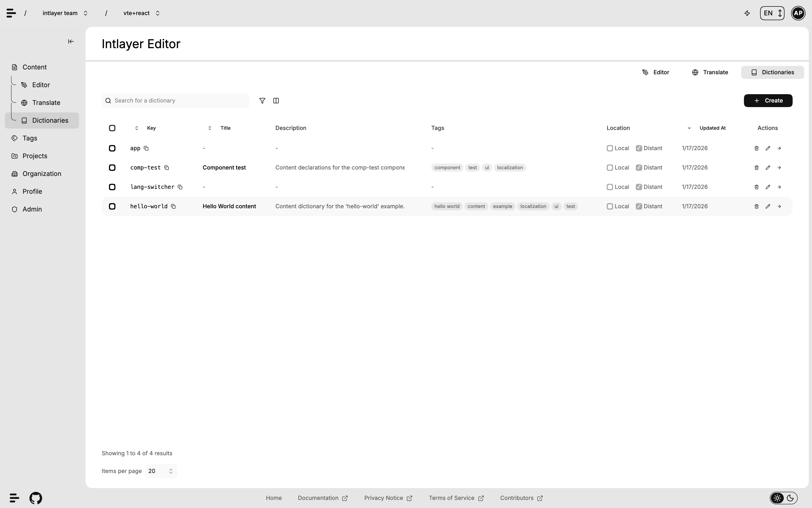Select all rows via the header checkbox
Image resolution: width=812 pixels, height=508 pixels.
[112, 128]
